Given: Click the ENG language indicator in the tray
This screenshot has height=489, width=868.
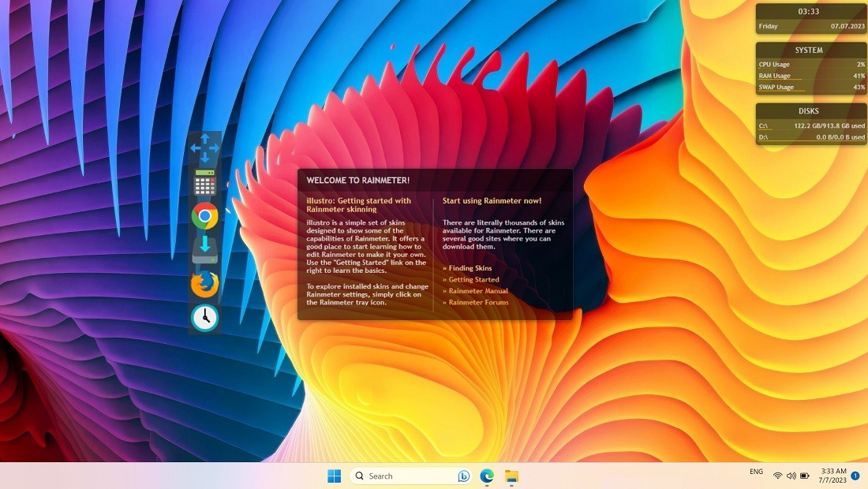Looking at the screenshot, I should (756, 471).
